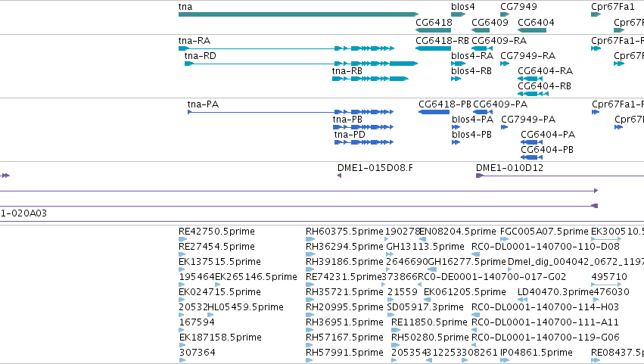Click the CG7949 gene label
This screenshot has height=364, width=644.
tap(518, 7)
